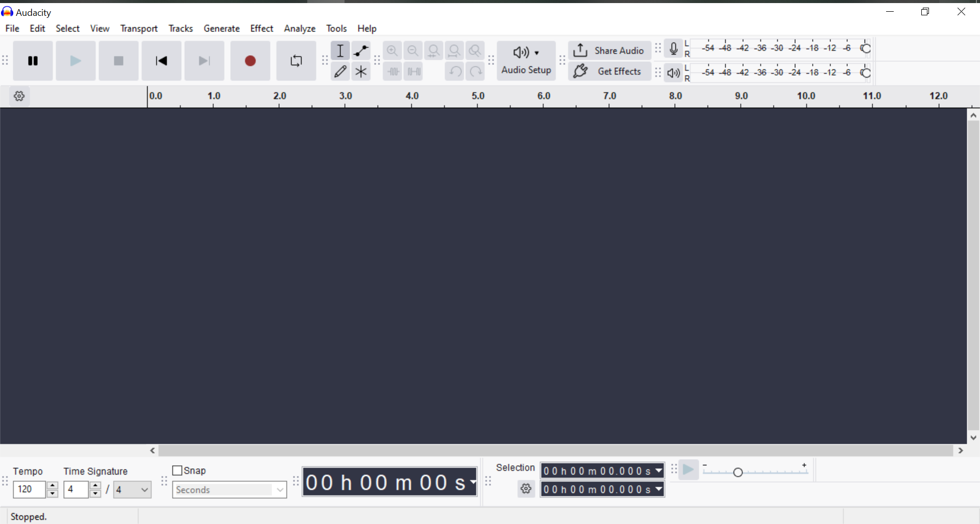Viewport: 980px width, 524px height.
Task: Click the Fit Project to Width icon
Action: click(x=454, y=51)
